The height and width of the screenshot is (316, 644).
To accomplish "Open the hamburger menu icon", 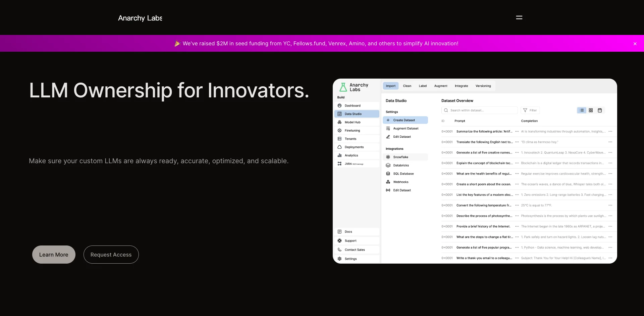I will point(519,17).
